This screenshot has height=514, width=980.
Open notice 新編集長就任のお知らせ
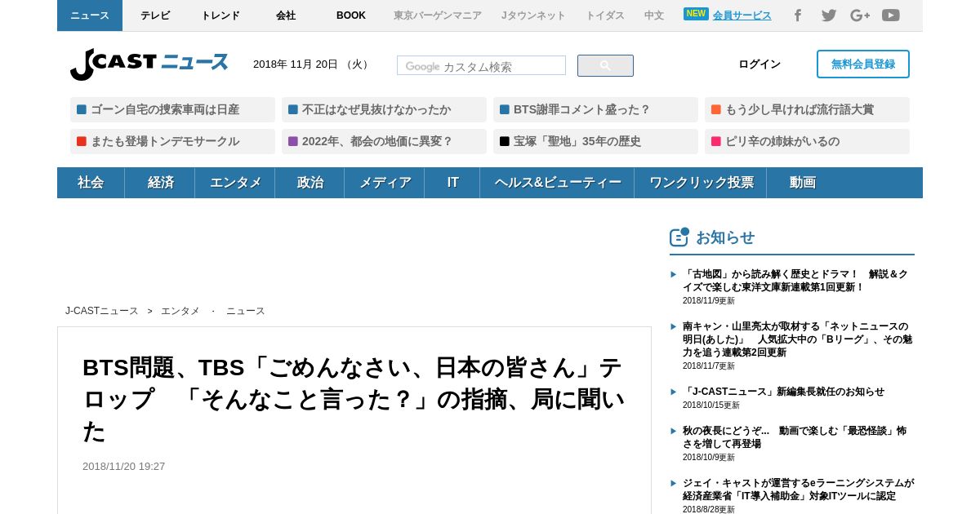click(783, 392)
